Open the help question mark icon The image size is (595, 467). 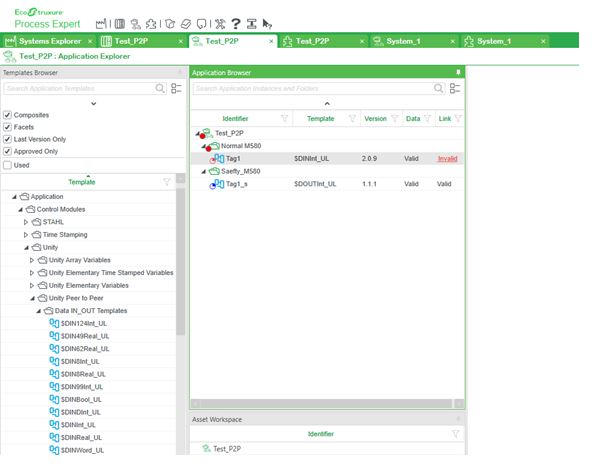(236, 24)
